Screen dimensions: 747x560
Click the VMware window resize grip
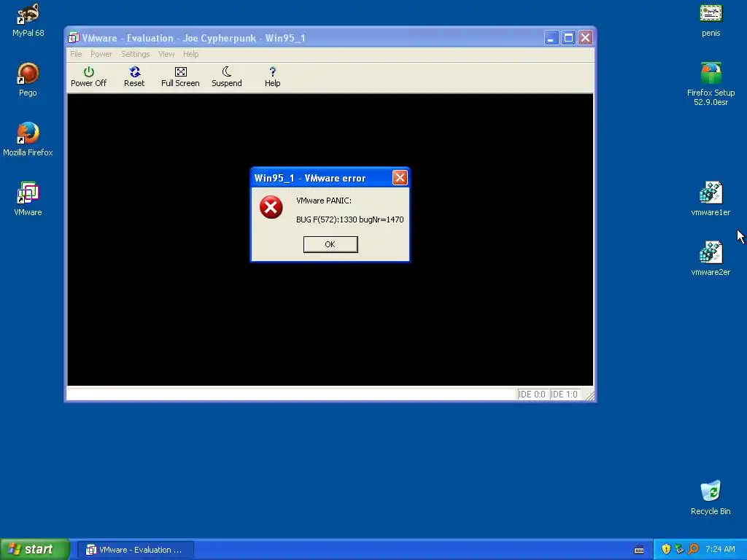[589, 395]
